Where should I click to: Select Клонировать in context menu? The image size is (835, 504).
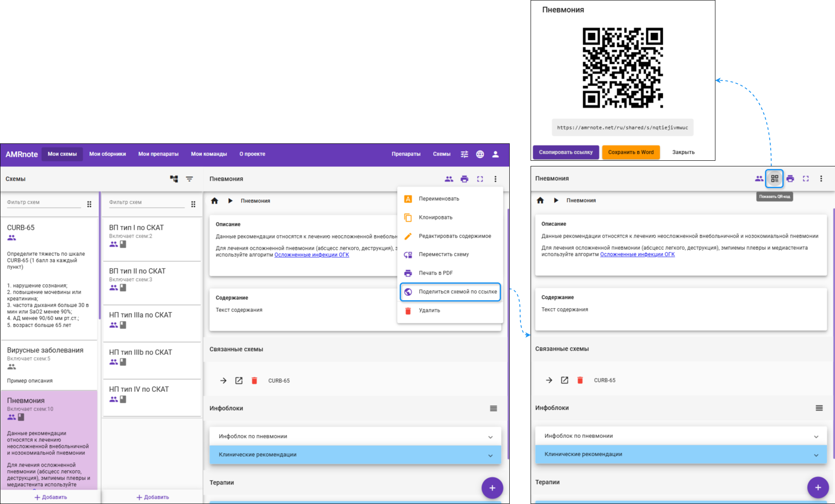pos(450,217)
